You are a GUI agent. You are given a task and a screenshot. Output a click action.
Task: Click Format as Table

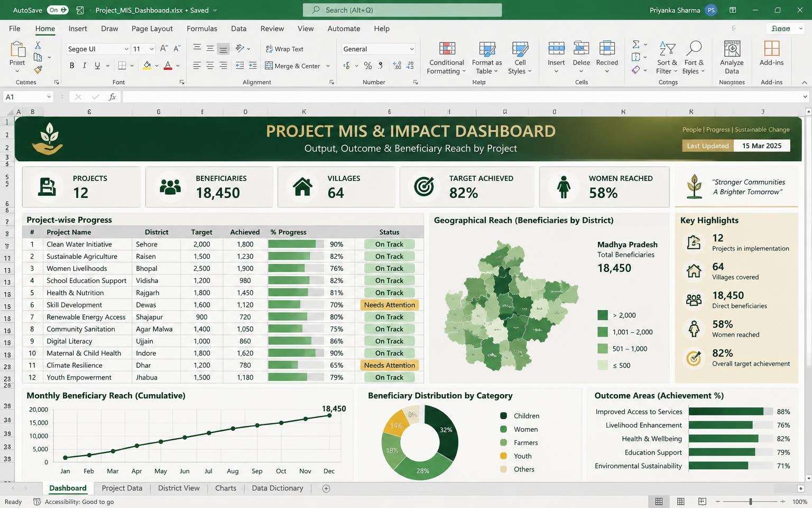(487, 58)
